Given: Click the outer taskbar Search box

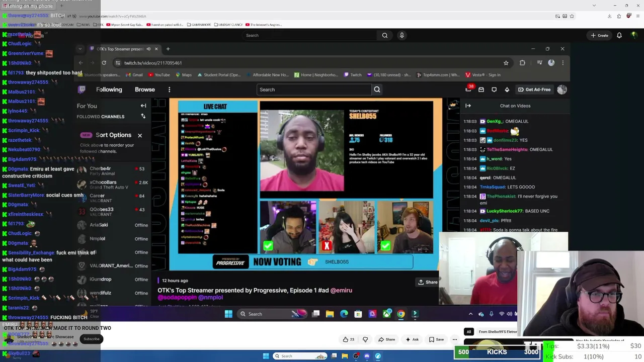Looking at the screenshot, I should (301, 356).
